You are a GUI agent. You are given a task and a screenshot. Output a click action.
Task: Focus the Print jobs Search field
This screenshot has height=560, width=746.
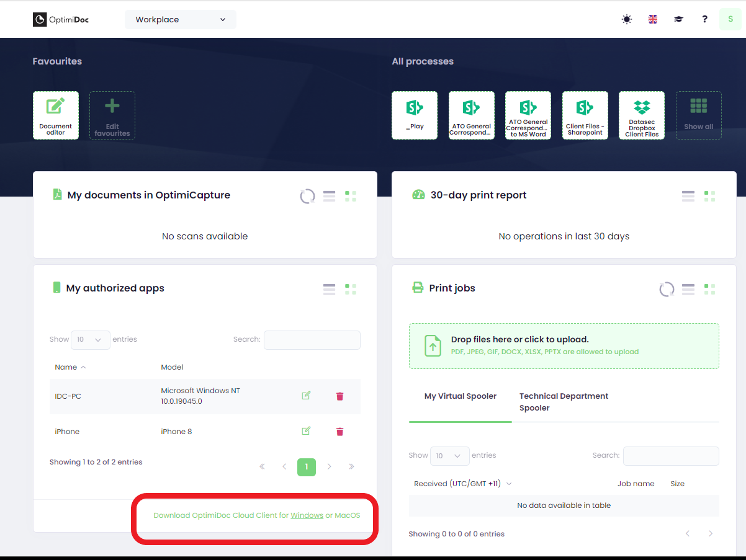671,456
